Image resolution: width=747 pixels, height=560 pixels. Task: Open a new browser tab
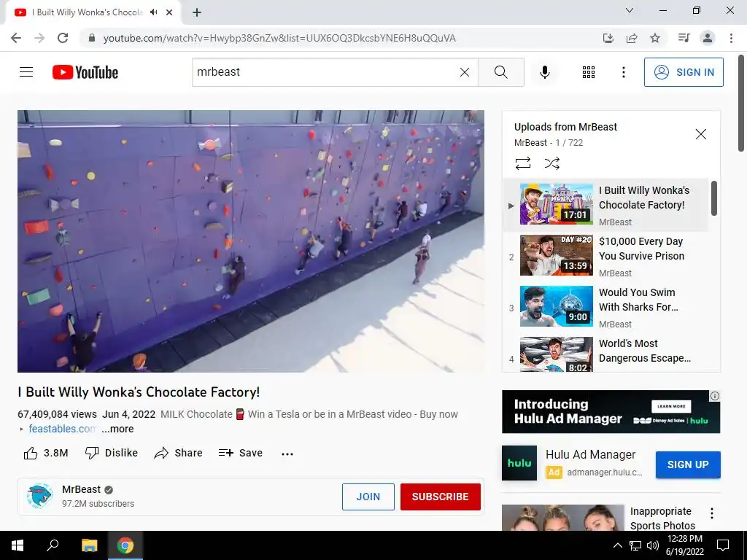click(x=197, y=12)
